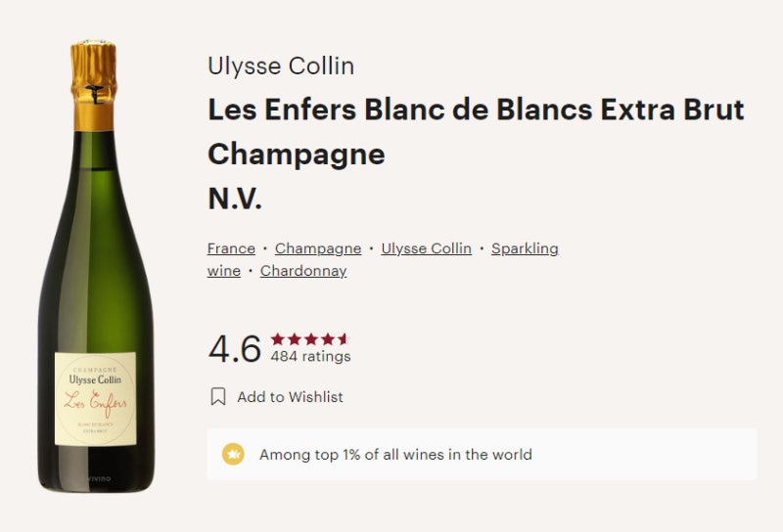783x532 pixels.
Task: Click the N.V. vintage label
Action: [235, 199]
